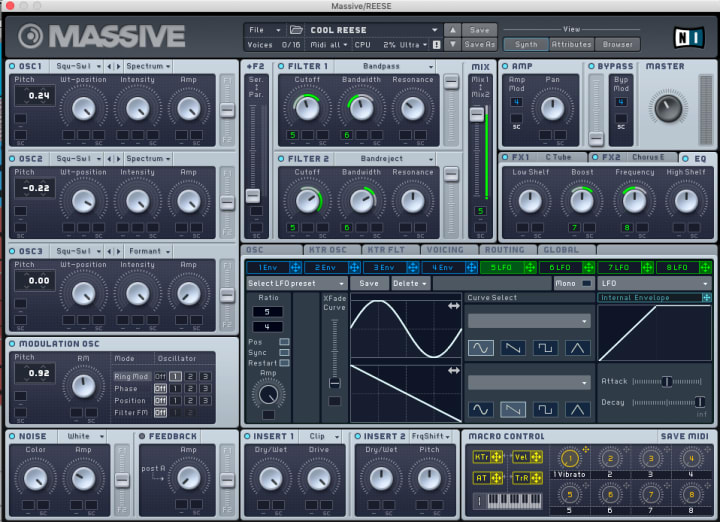This screenshot has width=720, height=522.
Task: Click SAVE MIDI in Macro Control
Action: (x=684, y=436)
